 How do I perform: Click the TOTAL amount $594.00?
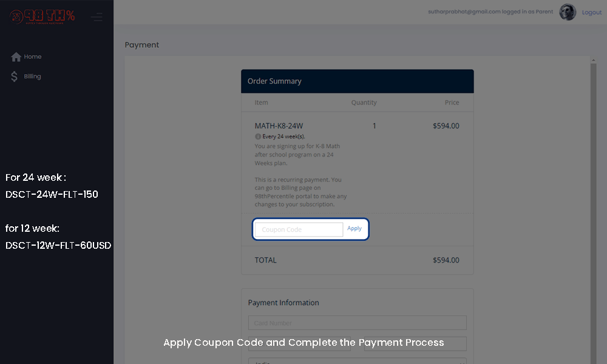446,260
